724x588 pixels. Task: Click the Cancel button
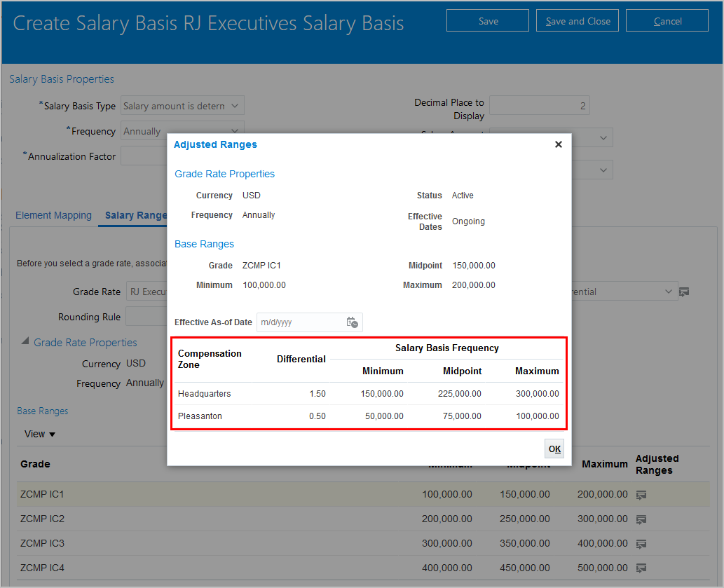coord(667,21)
